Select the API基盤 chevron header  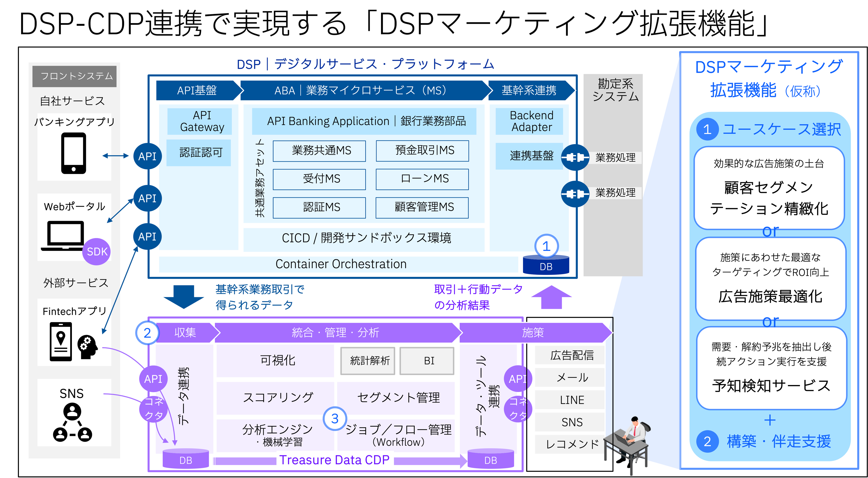coord(197,90)
